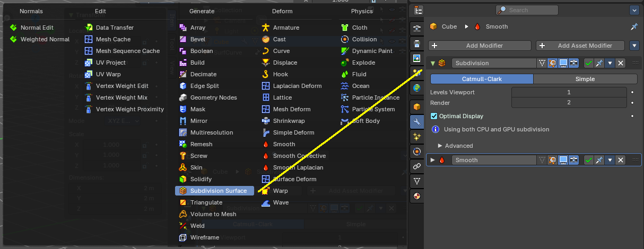Adjust the Render levels value field
Screen dimensions: 644x249
(x=569, y=102)
